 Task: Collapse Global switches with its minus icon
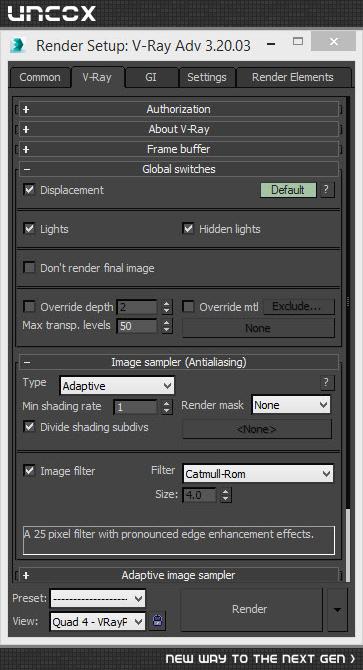pos(26,169)
